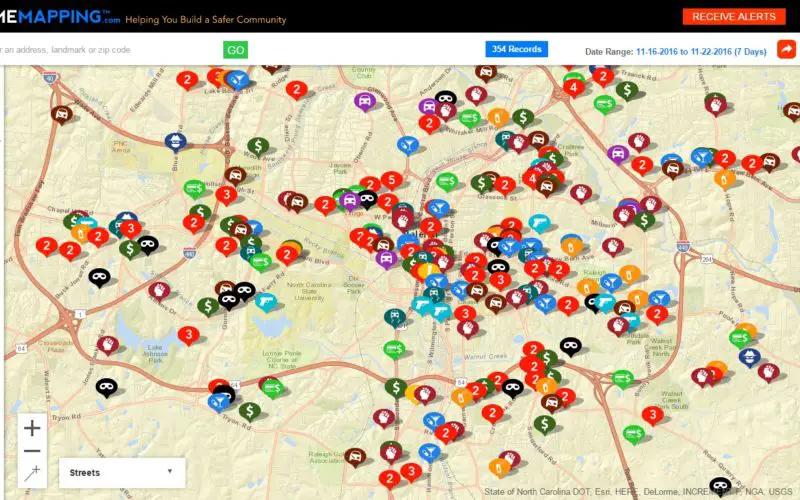Open green dollar marker left of Lake Johnson
Image resolution: width=800 pixels, height=500 pixels.
click(x=208, y=307)
